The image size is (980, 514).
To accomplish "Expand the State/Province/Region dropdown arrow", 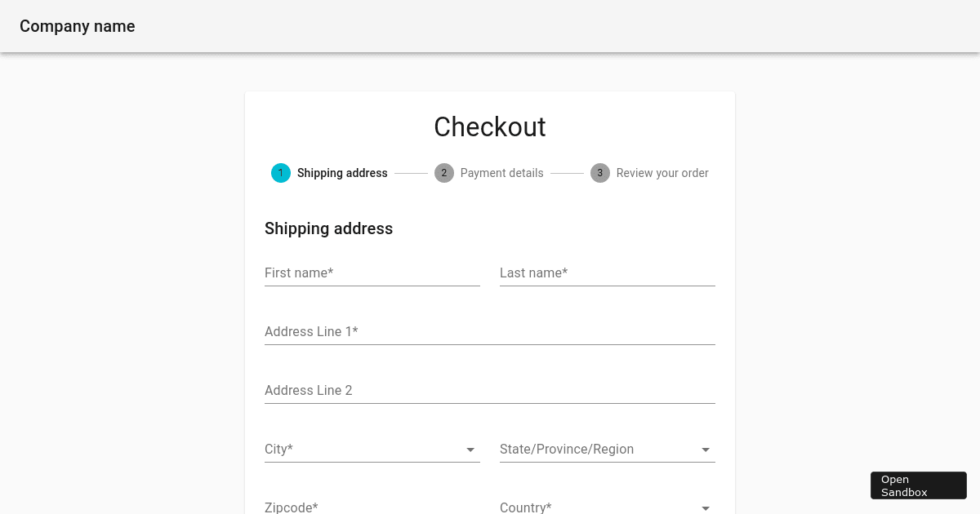I will point(706,450).
